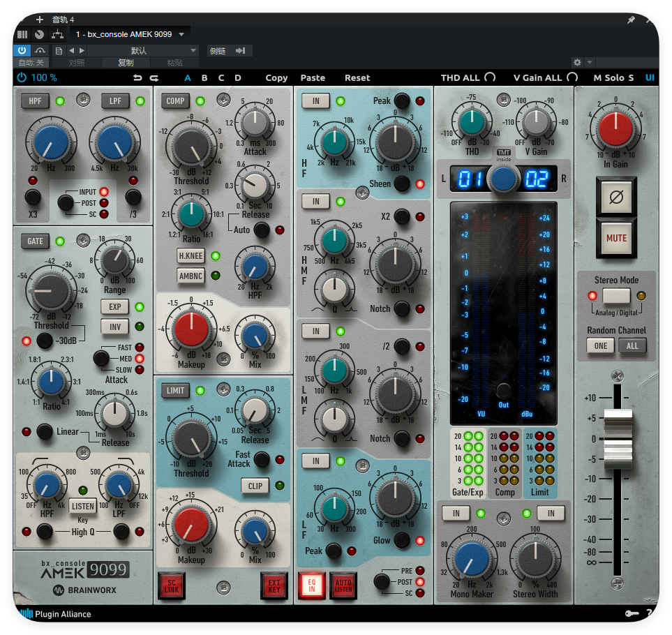The height and width of the screenshot is (635, 672).
Task: Click the preset file icon
Action: [x=59, y=50]
